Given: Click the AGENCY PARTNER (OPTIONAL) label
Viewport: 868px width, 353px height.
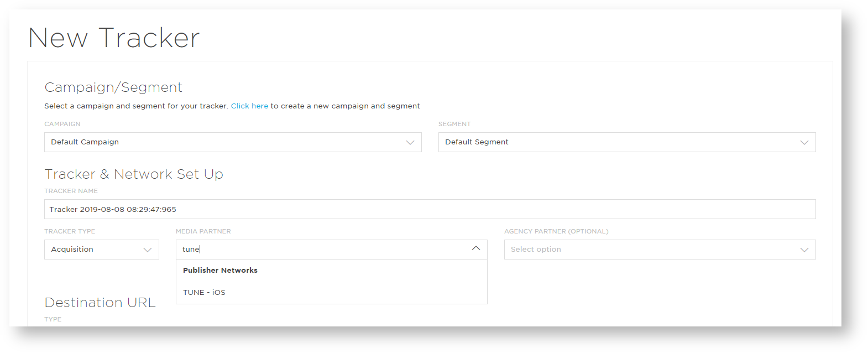Looking at the screenshot, I should (x=556, y=231).
